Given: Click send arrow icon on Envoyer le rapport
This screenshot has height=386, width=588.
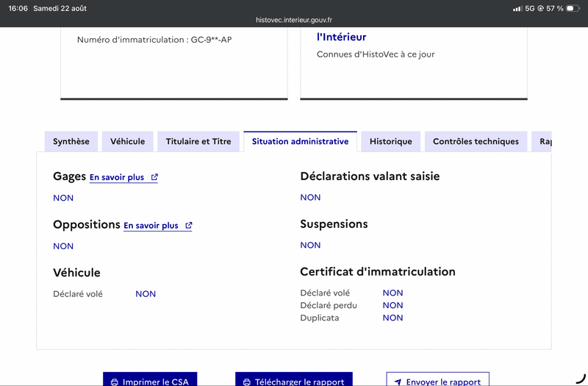Looking at the screenshot, I should [398, 382].
